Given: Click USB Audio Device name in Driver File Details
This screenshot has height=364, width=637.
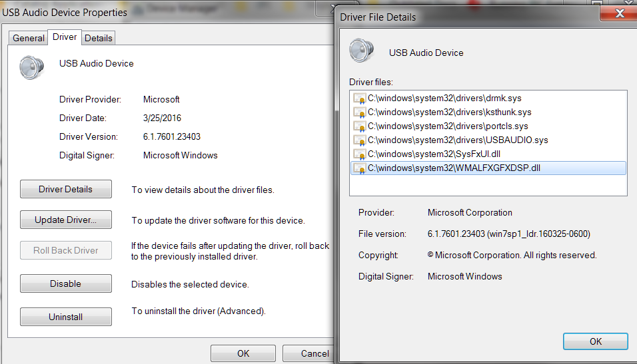Looking at the screenshot, I should [x=426, y=53].
